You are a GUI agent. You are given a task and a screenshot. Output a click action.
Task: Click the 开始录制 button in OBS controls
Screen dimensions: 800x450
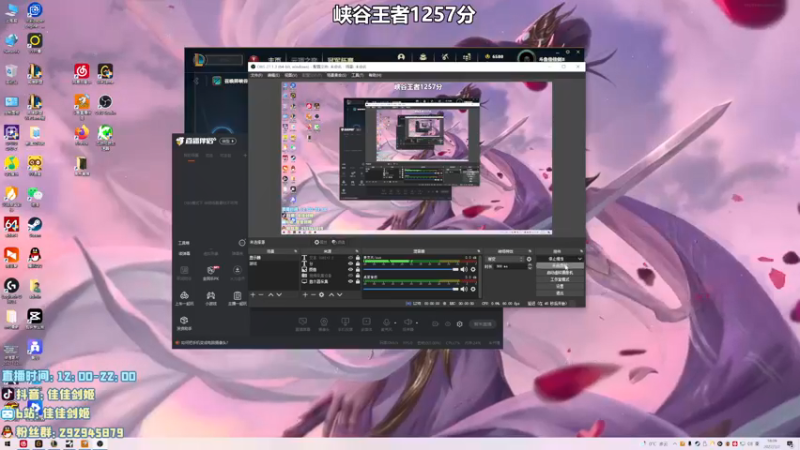coord(560,266)
